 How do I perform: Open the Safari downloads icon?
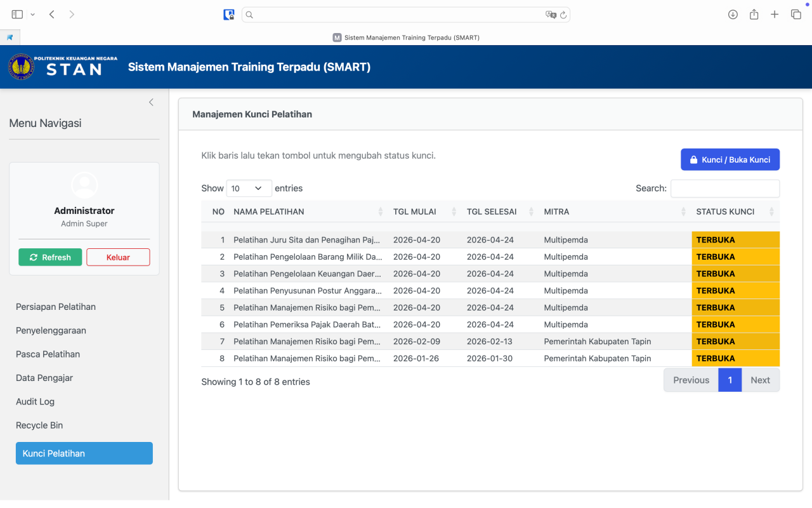[x=733, y=15]
